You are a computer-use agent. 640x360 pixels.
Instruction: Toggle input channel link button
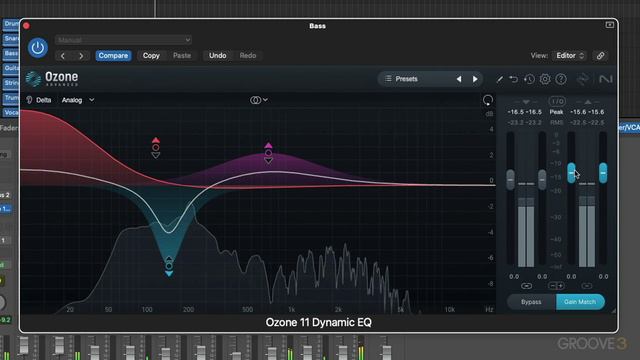(x=526, y=286)
